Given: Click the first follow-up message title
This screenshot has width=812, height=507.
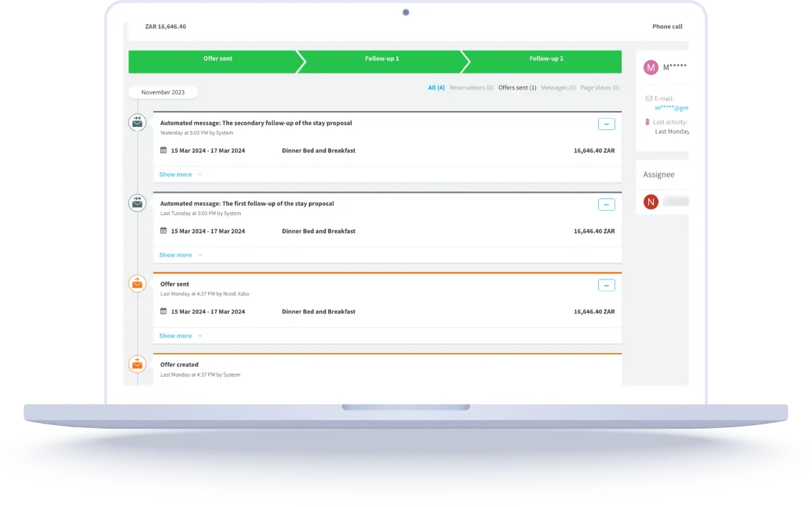Looking at the screenshot, I should pyautogui.click(x=247, y=204).
